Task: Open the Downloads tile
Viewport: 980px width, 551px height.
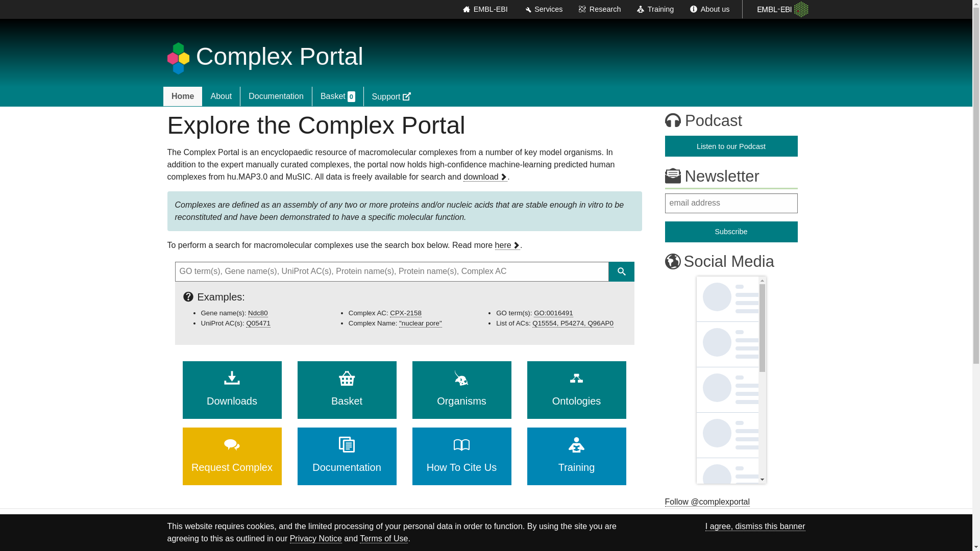Action: tap(232, 390)
